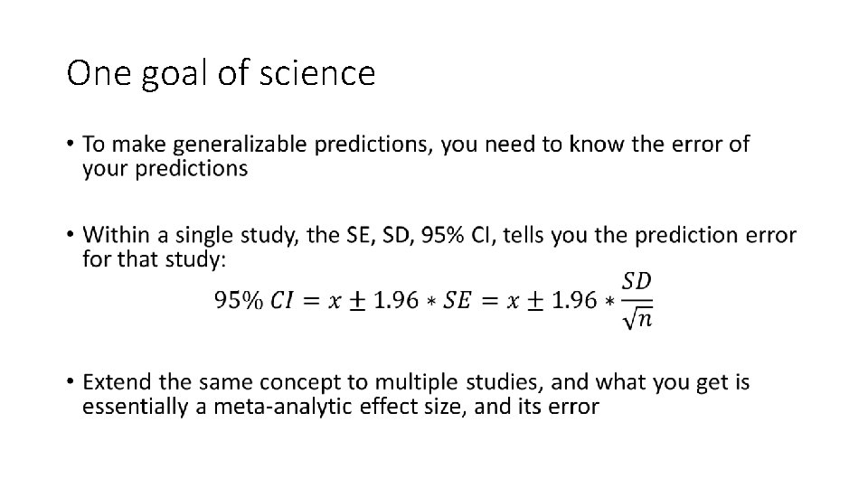Image resolution: width=868 pixels, height=488 pixels.
Task: Click the bullet marker before 'Within a single study'
Action: click(71, 236)
